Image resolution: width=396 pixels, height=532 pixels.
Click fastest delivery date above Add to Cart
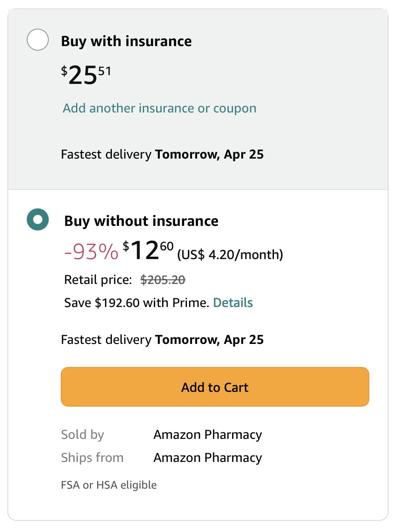pyautogui.click(x=209, y=340)
